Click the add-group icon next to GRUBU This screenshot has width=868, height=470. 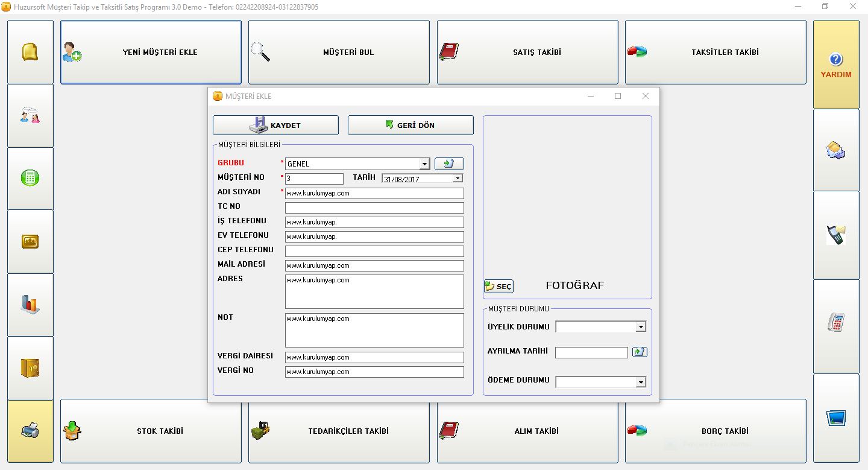(449, 164)
